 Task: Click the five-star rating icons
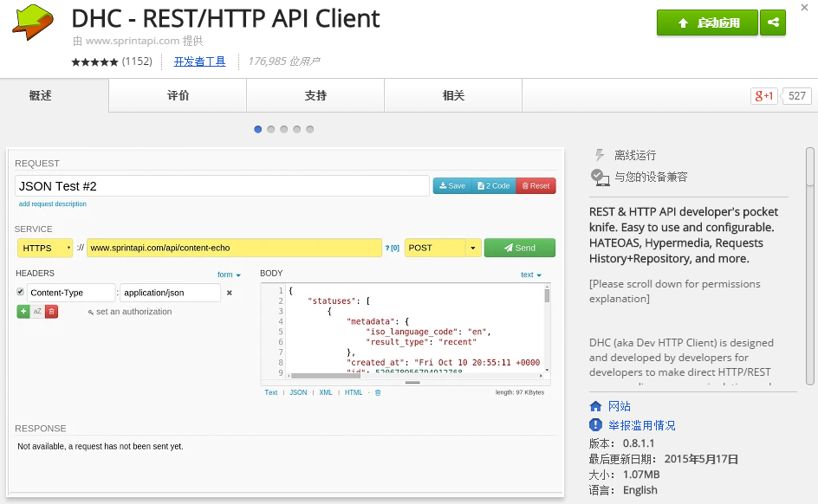click(94, 62)
